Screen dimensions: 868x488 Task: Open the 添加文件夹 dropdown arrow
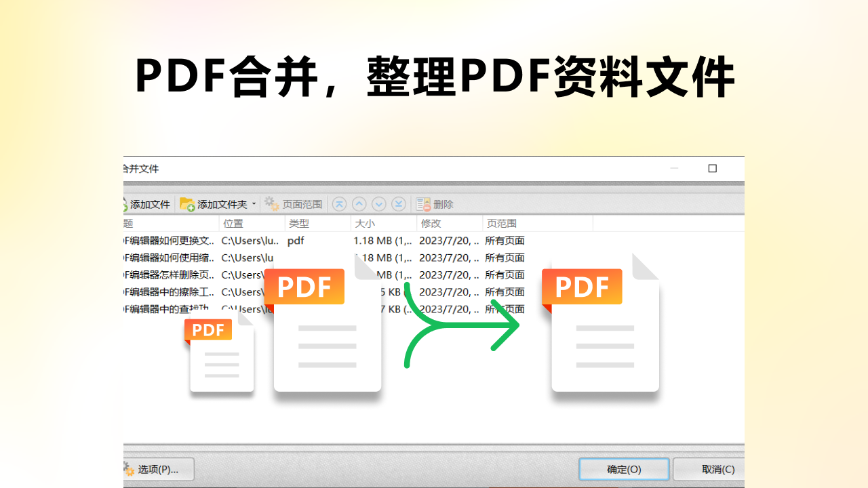[254, 204]
